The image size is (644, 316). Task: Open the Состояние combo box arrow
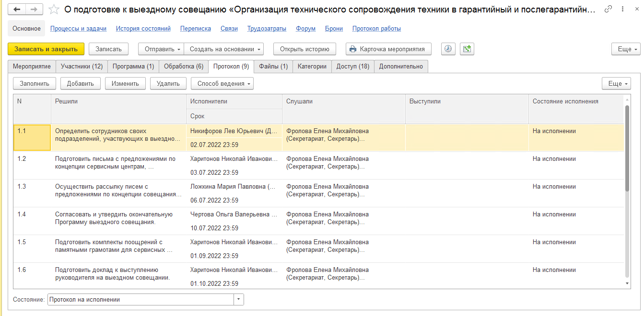click(x=239, y=299)
